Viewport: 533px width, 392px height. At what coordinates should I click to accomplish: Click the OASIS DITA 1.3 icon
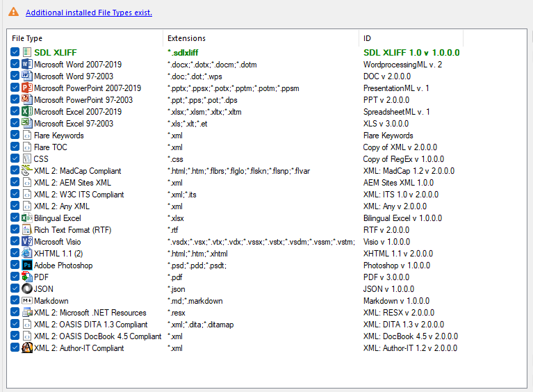[x=27, y=325]
